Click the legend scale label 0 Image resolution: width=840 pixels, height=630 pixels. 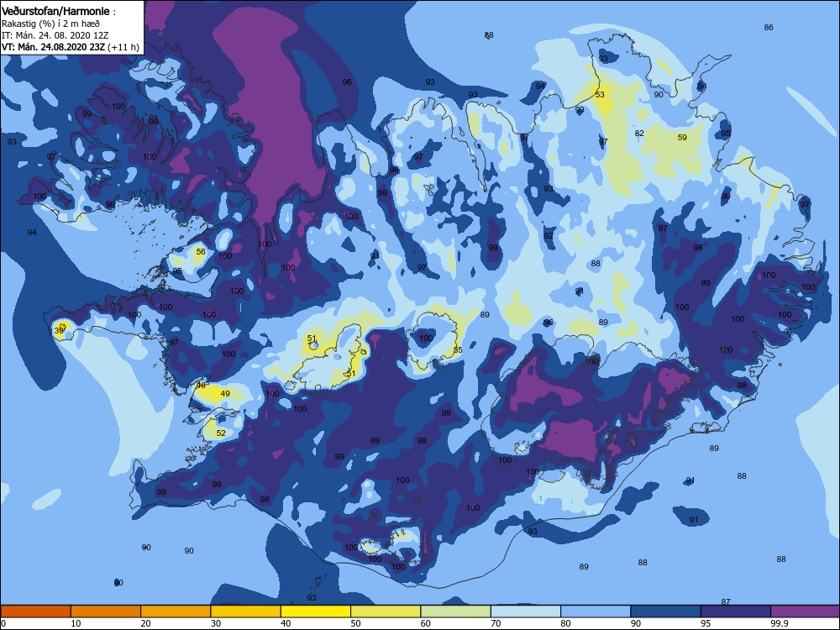click(x=3, y=623)
